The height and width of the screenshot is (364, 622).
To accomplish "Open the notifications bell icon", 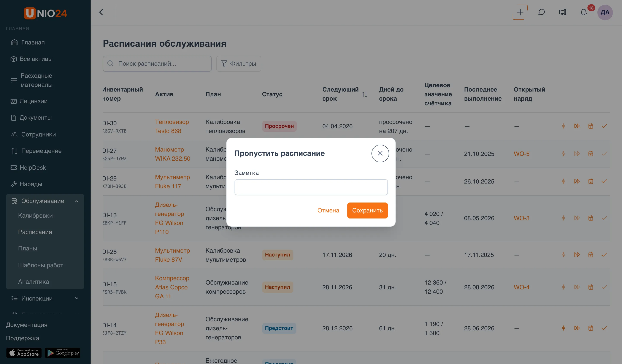I will (x=584, y=12).
